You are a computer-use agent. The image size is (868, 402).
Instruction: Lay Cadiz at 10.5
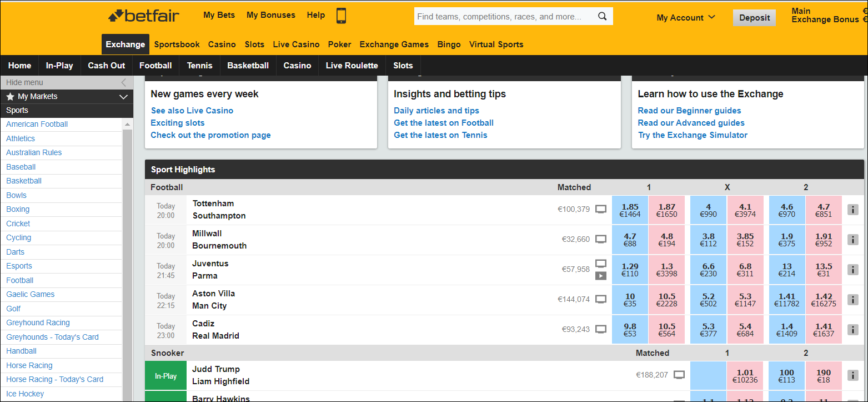pos(667,330)
